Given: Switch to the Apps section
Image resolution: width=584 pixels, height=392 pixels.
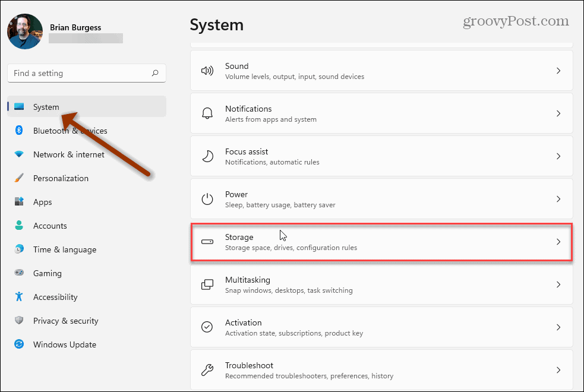Looking at the screenshot, I should tap(42, 202).
